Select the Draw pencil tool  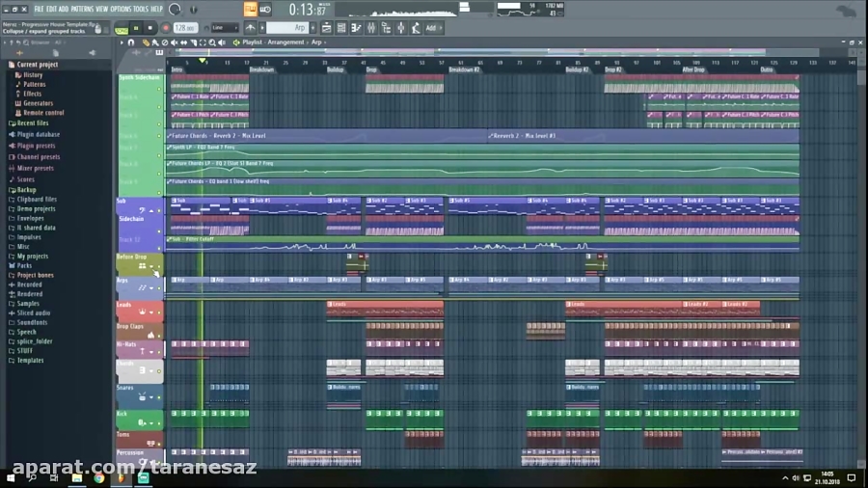coord(146,42)
